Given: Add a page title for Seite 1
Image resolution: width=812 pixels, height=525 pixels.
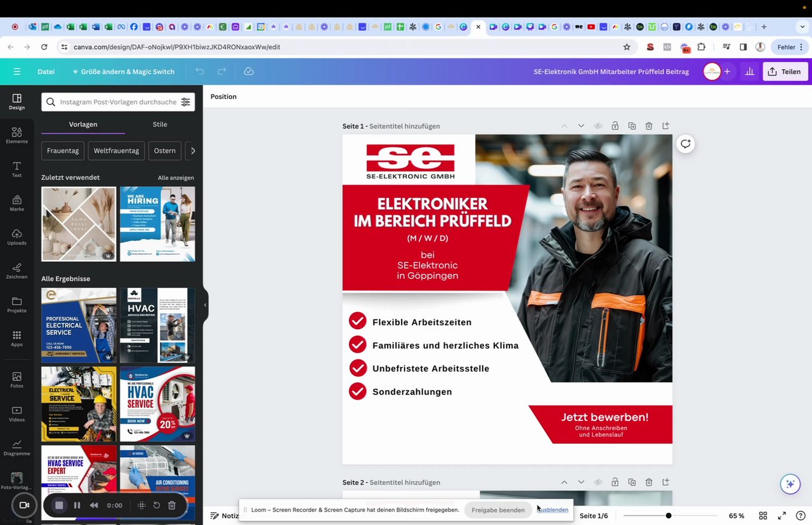Looking at the screenshot, I should tap(405, 126).
